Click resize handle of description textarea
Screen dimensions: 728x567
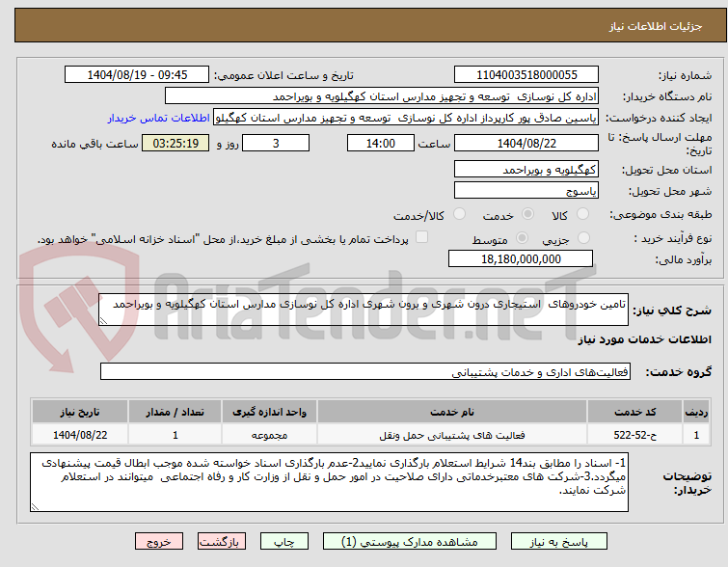tap(103, 321)
